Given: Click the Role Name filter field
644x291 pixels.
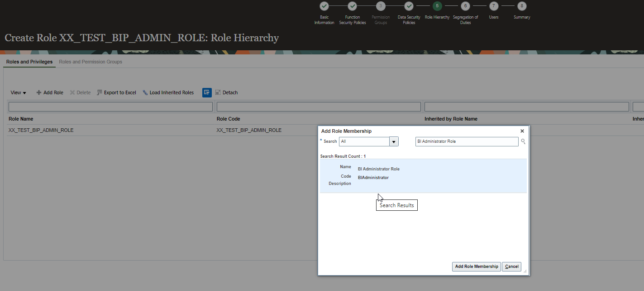Looking at the screenshot, I should [x=110, y=107].
